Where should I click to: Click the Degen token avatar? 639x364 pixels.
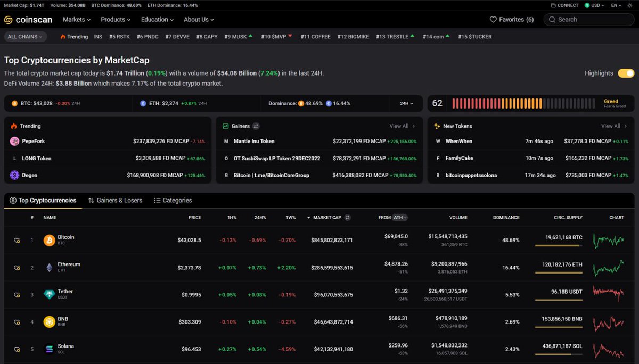click(14, 175)
